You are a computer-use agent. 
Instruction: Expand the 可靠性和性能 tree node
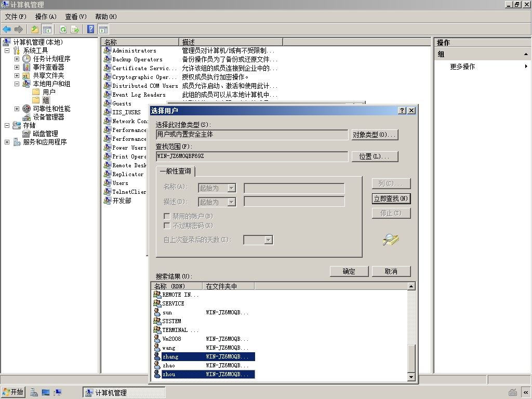pos(17,109)
